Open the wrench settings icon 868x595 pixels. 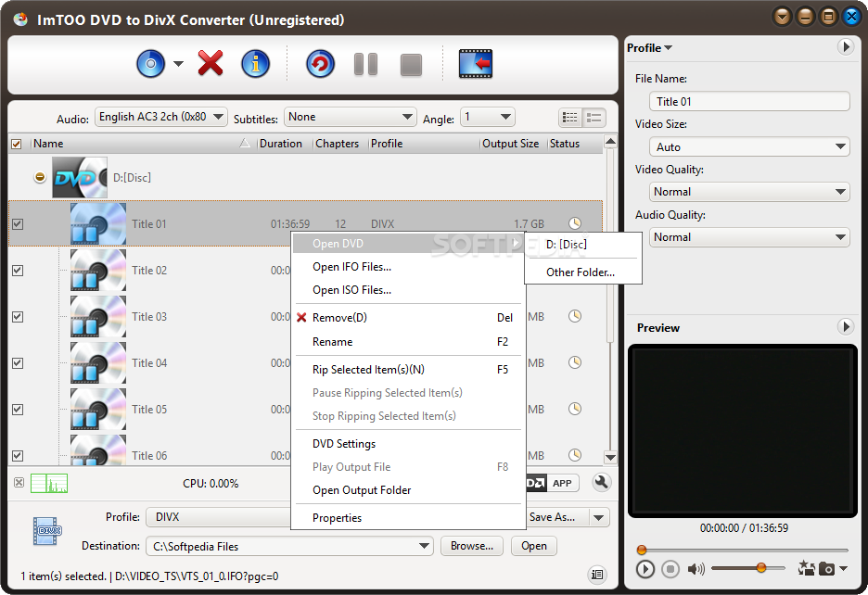(x=601, y=483)
